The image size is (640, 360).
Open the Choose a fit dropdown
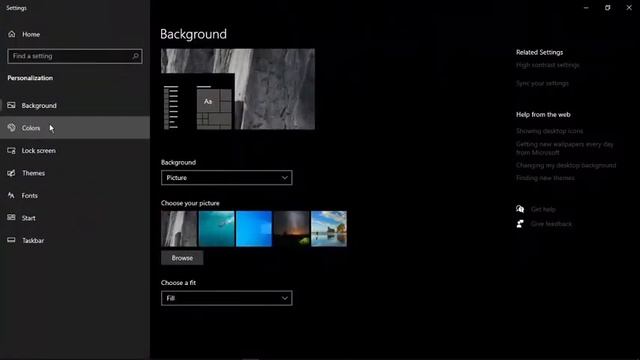coord(227,298)
